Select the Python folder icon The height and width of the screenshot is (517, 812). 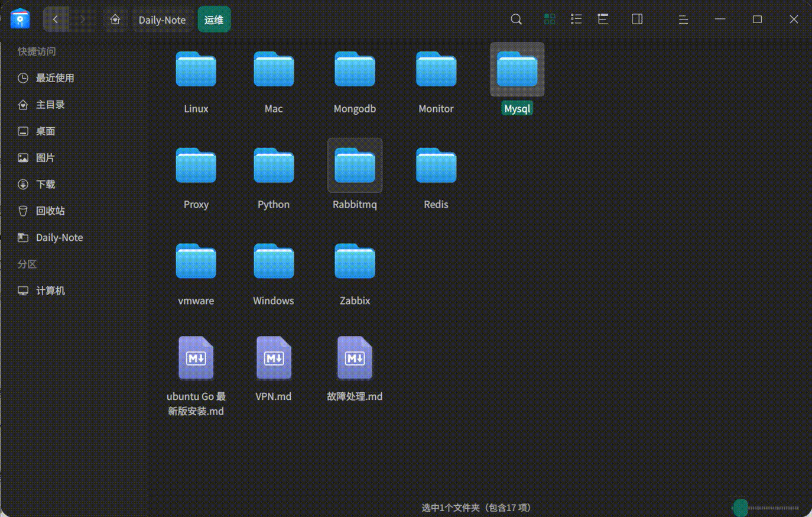[274, 165]
